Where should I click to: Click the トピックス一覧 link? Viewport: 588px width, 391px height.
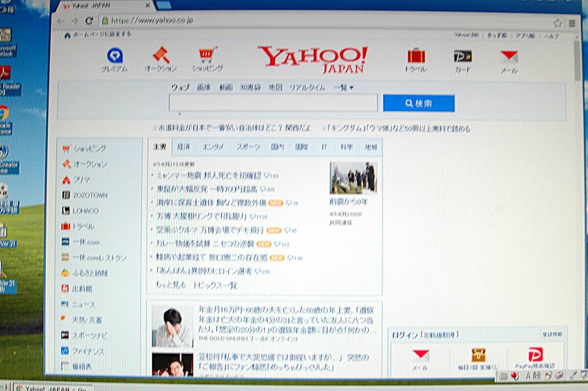click(x=215, y=285)
